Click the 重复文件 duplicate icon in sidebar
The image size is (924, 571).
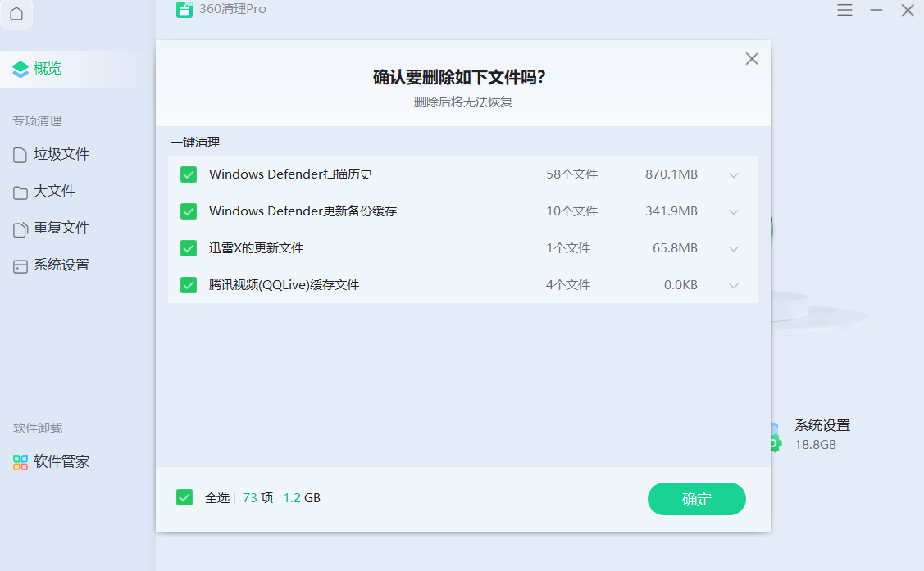[x=20, y=229]
